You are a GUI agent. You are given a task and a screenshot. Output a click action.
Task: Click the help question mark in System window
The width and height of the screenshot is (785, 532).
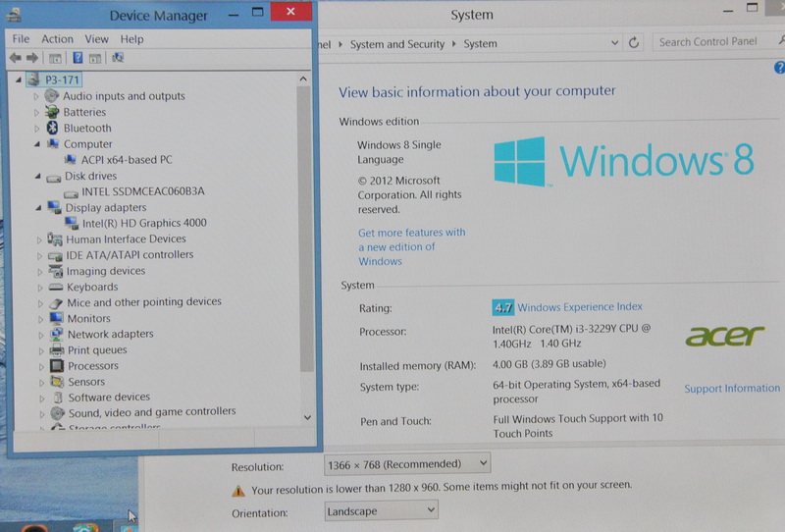tap(779, 67)
